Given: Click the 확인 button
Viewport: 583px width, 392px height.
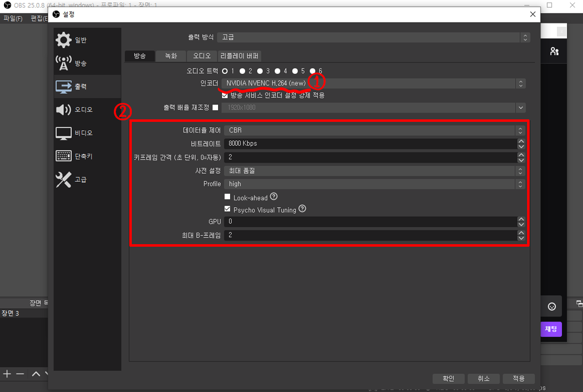Looking at the screenshot, I should coord(448,379).
